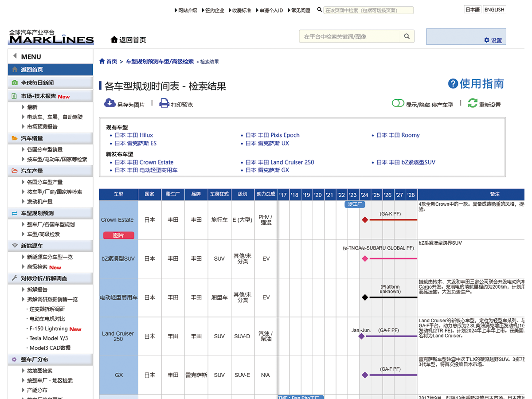The width and height of the screenshot is (532, 399).
Task: Focus the 在平台中检索关键词/图像 search field
Action: tap(350, 36)
